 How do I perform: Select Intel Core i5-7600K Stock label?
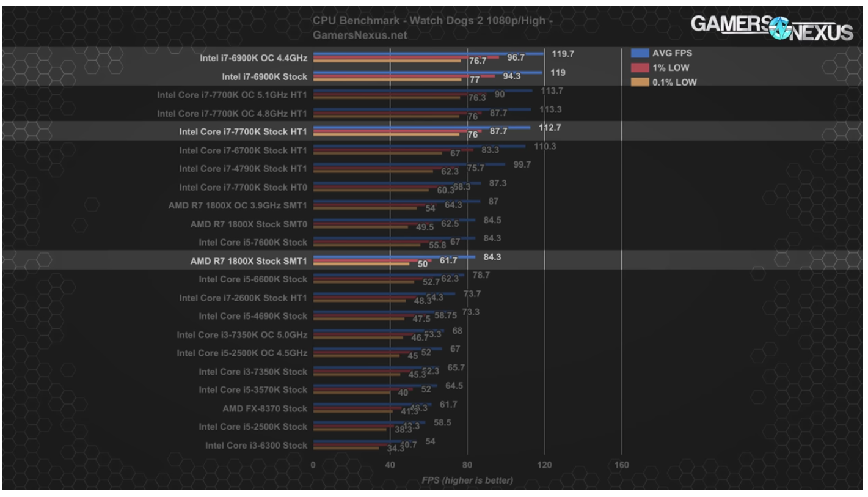[253, 243]
